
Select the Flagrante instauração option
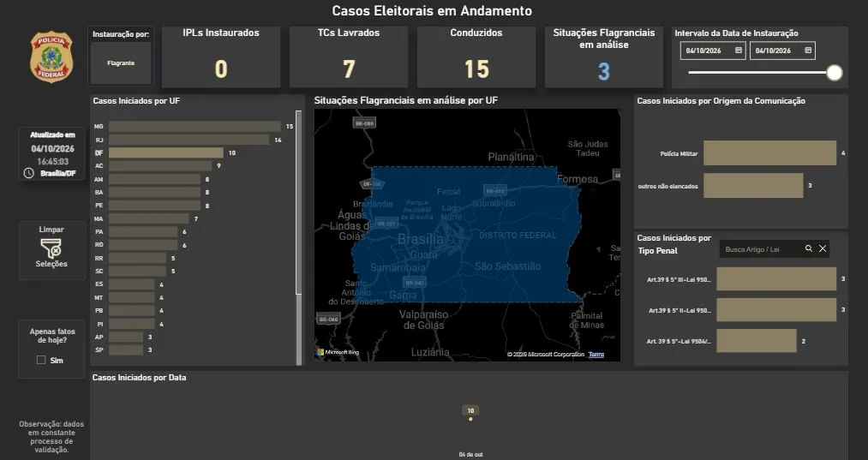click(x=121, y=63)
